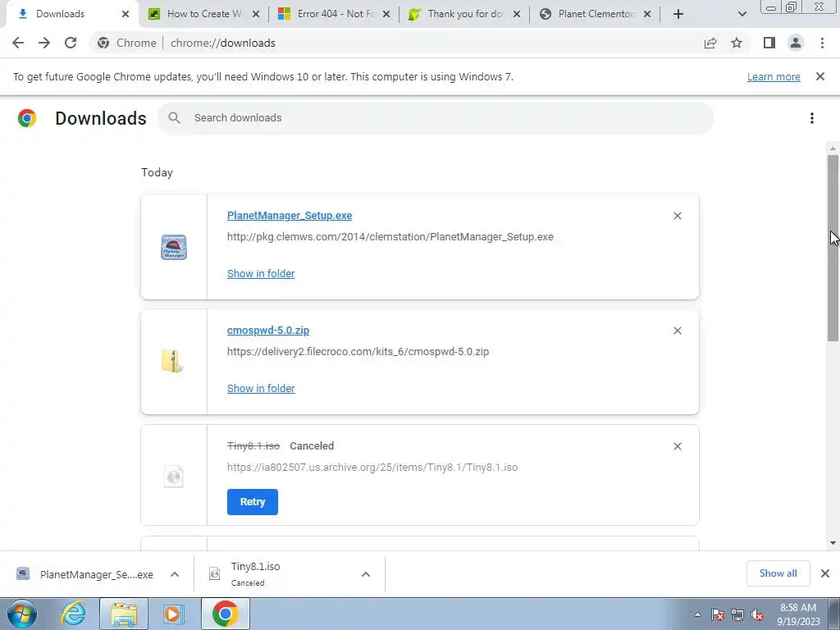
Task: Click the browser forward arrow
Action: tap(44, 43)
